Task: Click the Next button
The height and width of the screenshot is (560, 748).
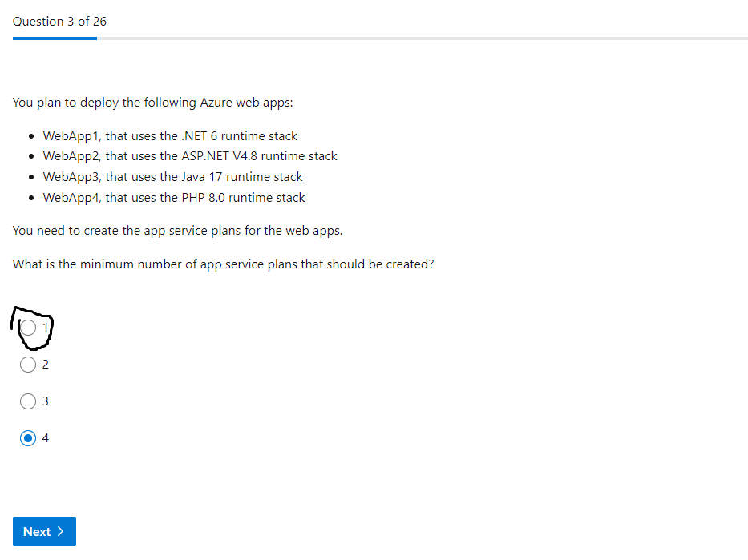Action: tap(44, 531)
